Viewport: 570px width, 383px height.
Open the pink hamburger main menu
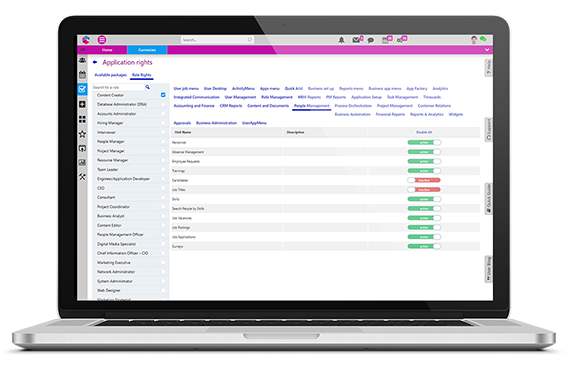point(102,40)
